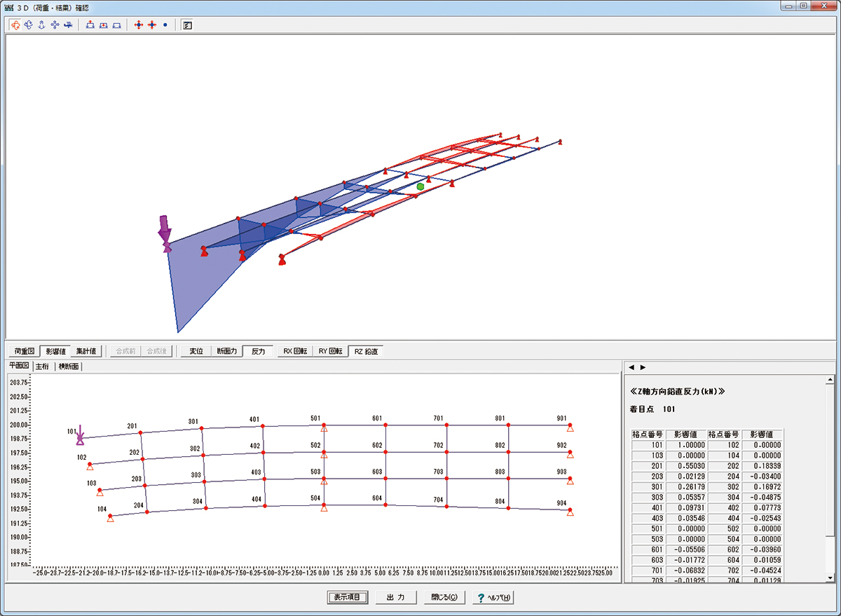Click node 802 in the plan view
Screen dimensions: 841x616
tap(509, 452)
